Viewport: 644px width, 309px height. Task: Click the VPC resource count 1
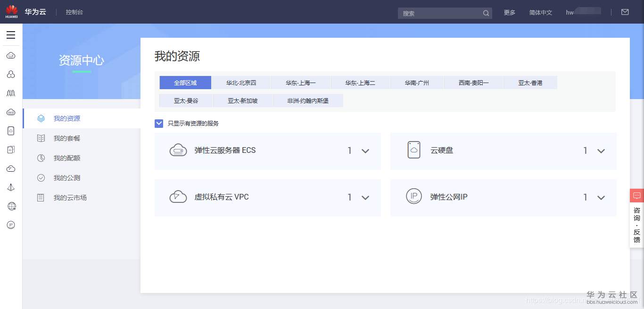(x=349, y=197)
